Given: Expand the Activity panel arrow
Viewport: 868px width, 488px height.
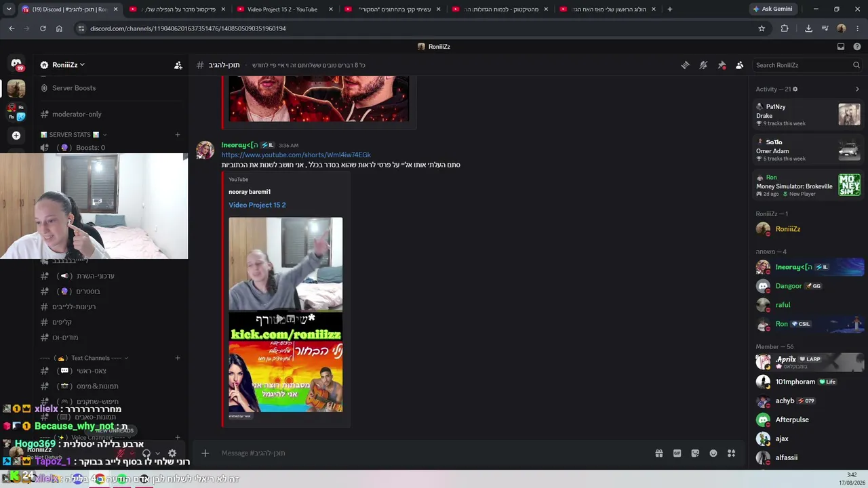Looking at the screenshot, I should click(857, 89).
